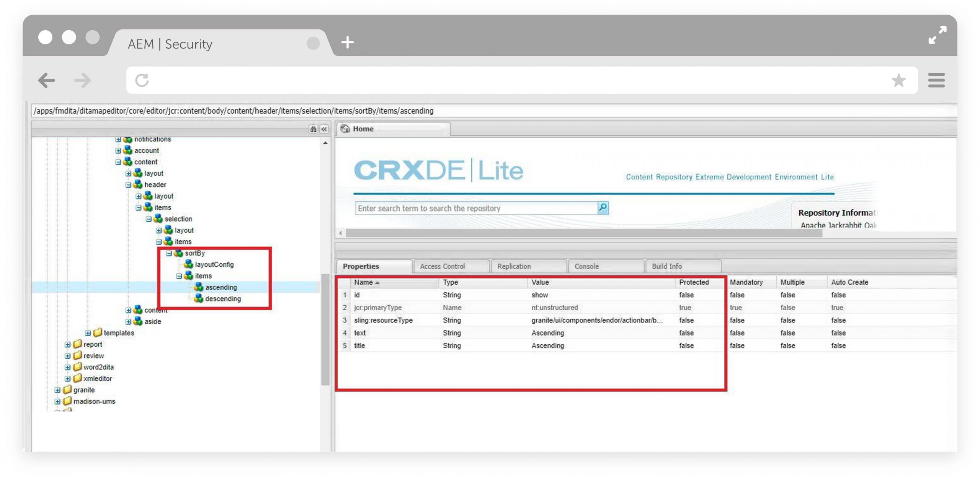Collapse the selection tree node

coord(149,219)
